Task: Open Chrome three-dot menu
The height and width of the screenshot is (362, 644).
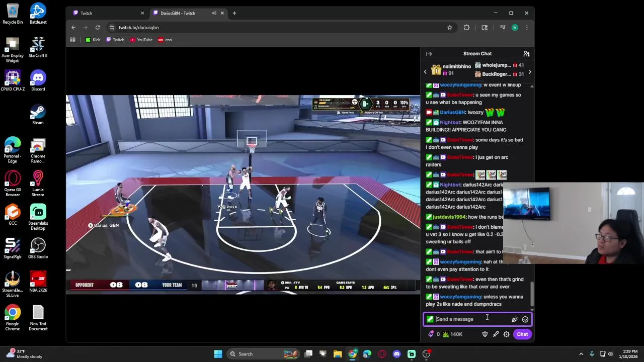Action: (526, 27)
